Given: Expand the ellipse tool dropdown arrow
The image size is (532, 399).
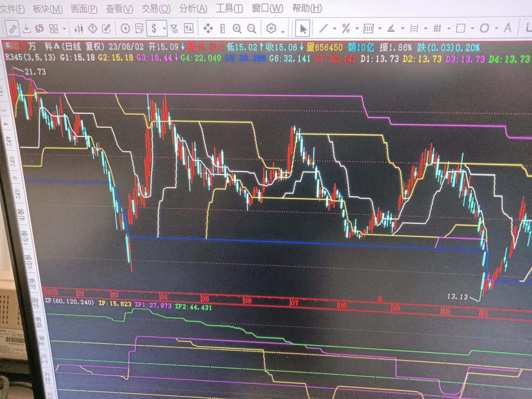Looking at the screenshot, I should coord(496,28).
